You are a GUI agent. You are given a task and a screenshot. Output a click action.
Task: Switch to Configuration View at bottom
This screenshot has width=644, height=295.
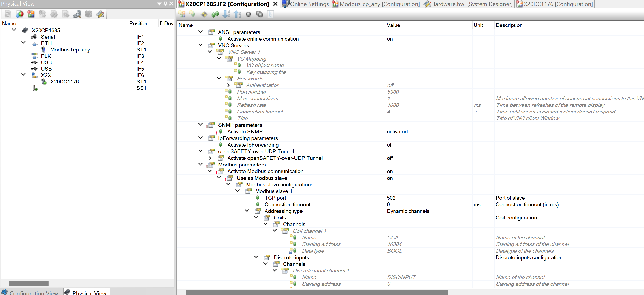(x=30, y=292)
